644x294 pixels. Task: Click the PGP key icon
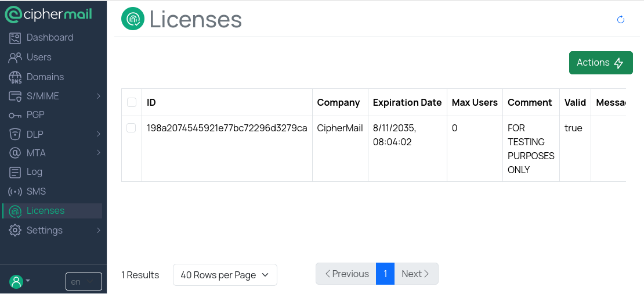click(x=15, y=115)
